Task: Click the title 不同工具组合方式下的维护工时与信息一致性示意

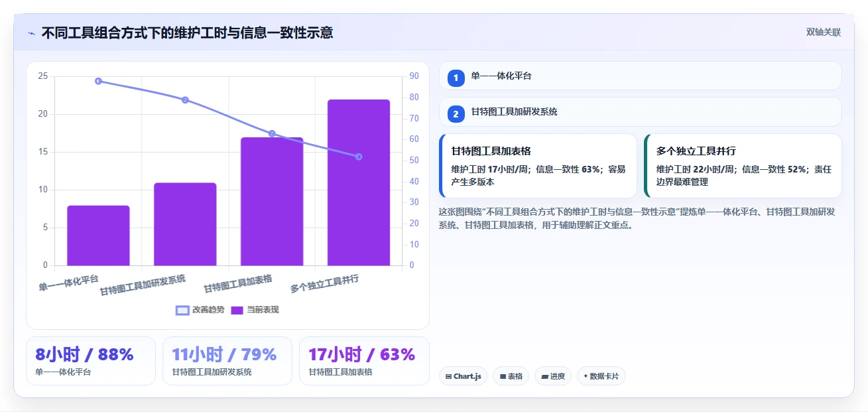Action: [x=187, y=33]
